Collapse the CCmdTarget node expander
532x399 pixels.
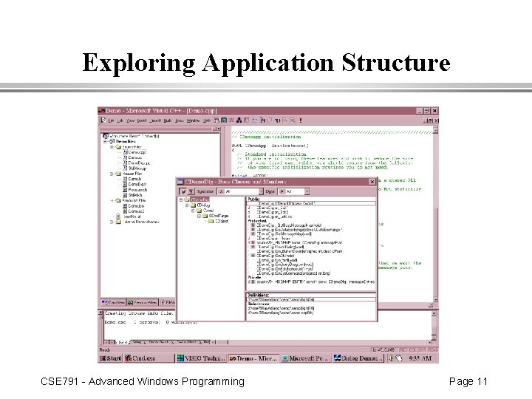pyautogui.click(x=199, y=216)
